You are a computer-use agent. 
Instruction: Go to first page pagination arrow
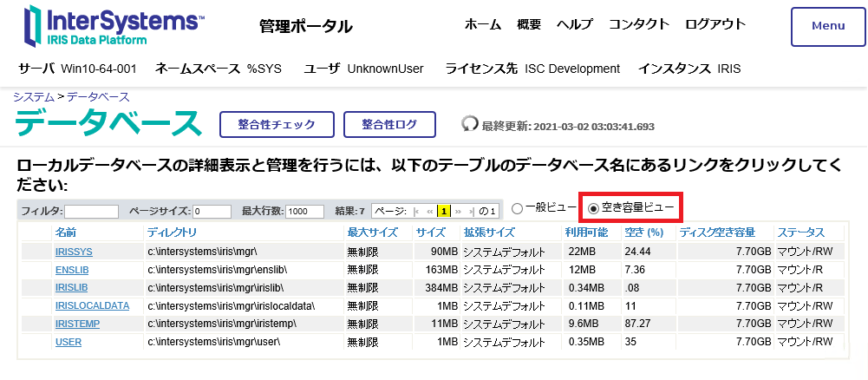[417, 211]
